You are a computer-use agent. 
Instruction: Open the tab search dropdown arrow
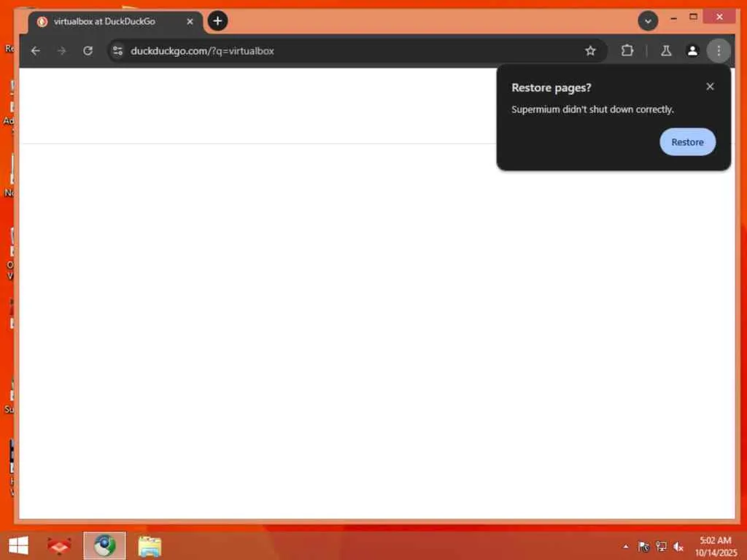point(648,21)
